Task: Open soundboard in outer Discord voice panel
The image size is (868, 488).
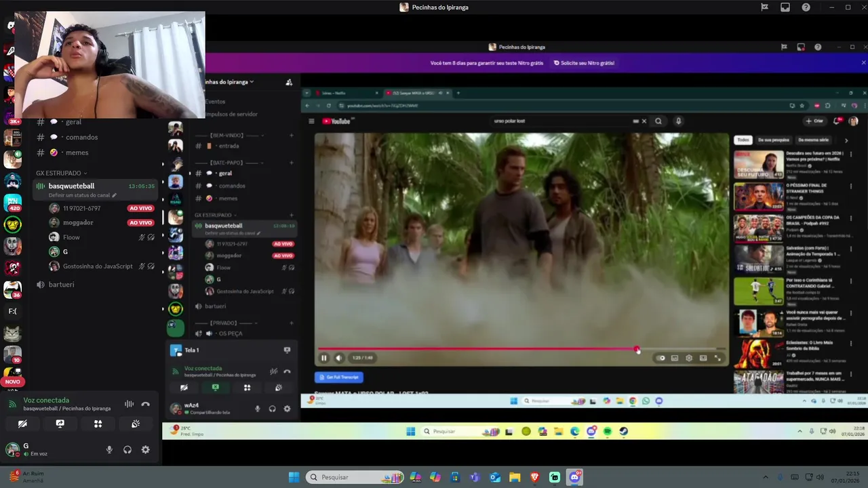Action: click(136, 424)
